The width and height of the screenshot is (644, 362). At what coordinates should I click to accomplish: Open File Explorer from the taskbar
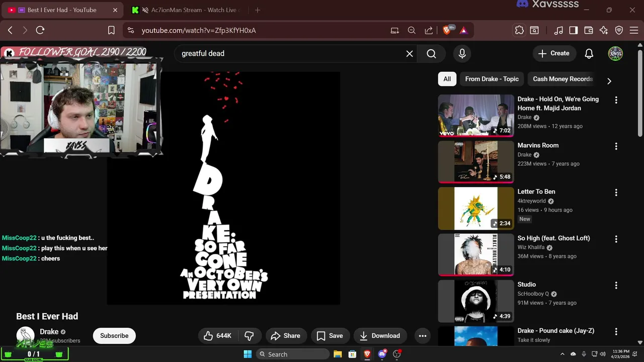pos(338,354)
